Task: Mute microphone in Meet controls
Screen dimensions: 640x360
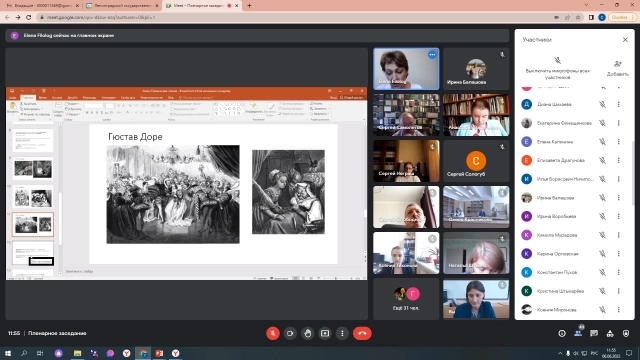Action: pos(273,333)
